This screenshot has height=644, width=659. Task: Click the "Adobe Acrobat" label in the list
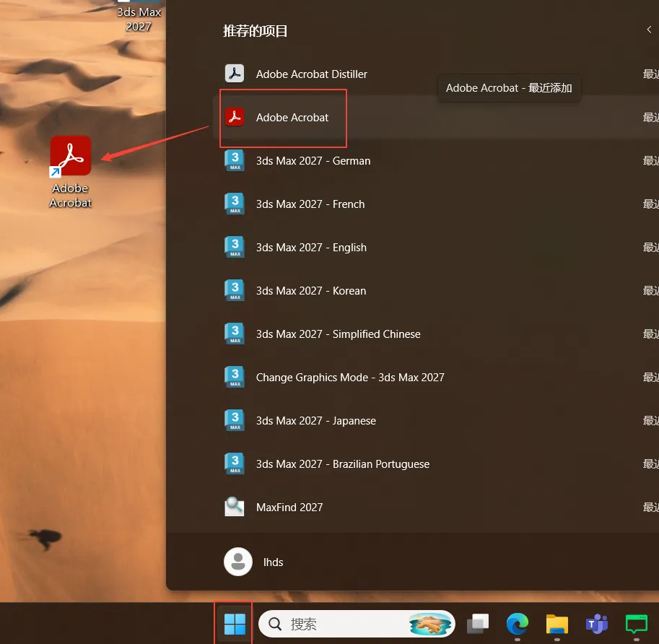pyautogui.click(x=292, y=117)
